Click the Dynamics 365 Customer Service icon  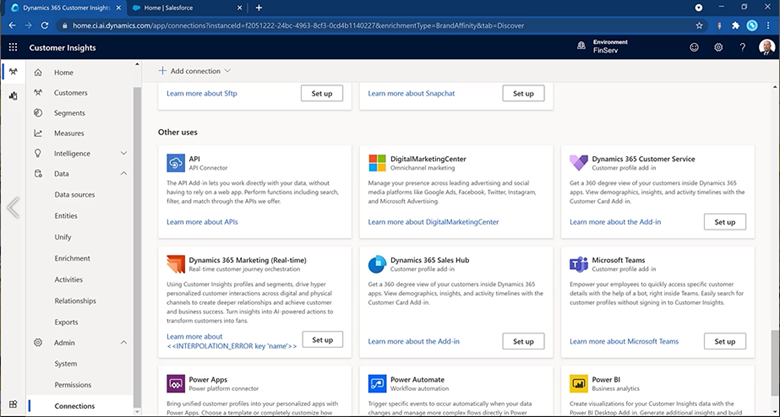pyautogui.click(x=579, y=163)
